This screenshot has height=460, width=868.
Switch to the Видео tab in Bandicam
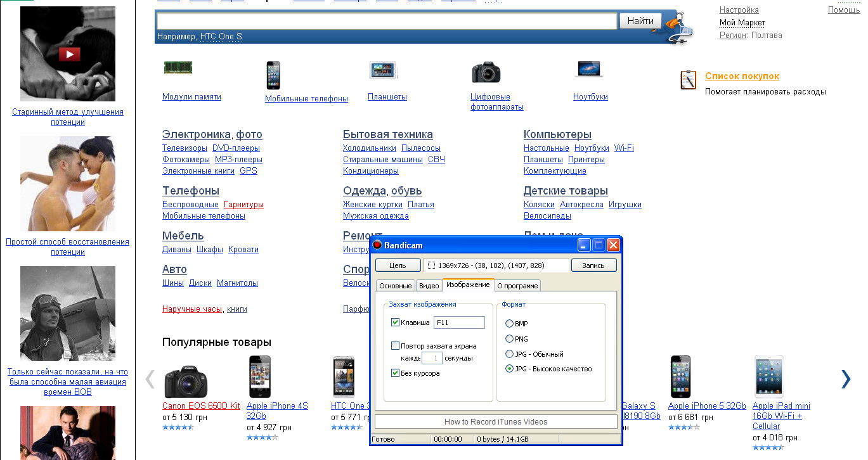pos(429,286)
